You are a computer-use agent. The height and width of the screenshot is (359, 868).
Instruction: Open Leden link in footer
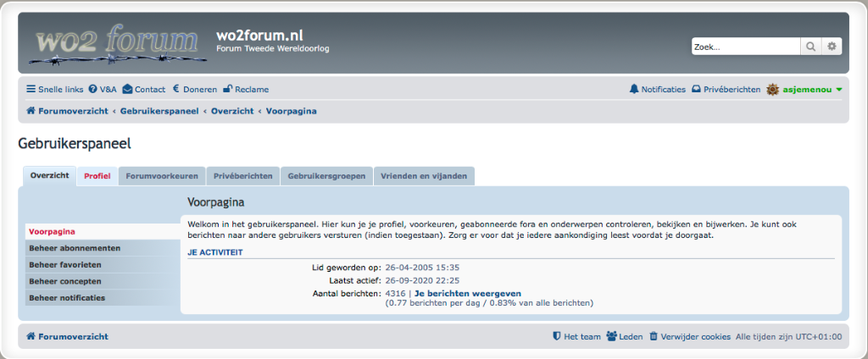coord(625,336)
